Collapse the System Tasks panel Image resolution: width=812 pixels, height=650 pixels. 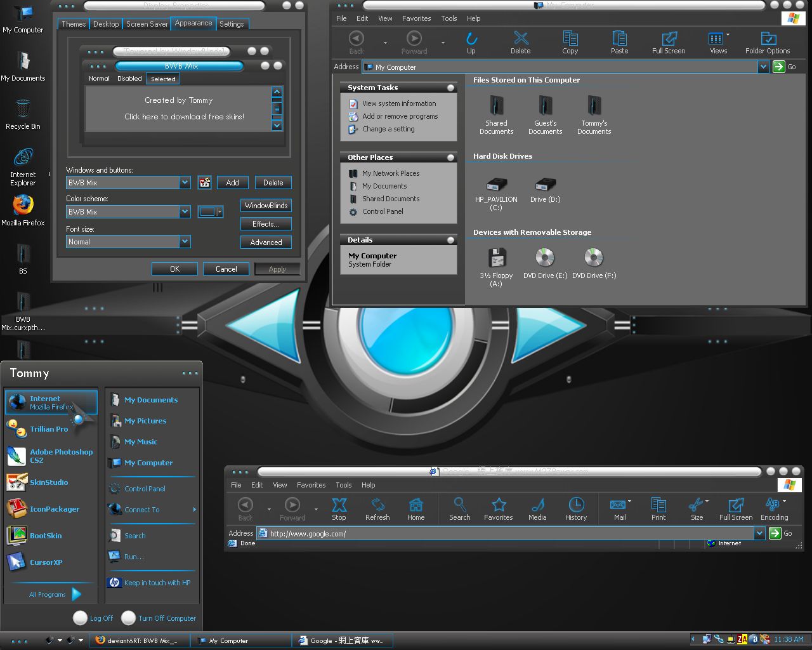pos(450,88)
